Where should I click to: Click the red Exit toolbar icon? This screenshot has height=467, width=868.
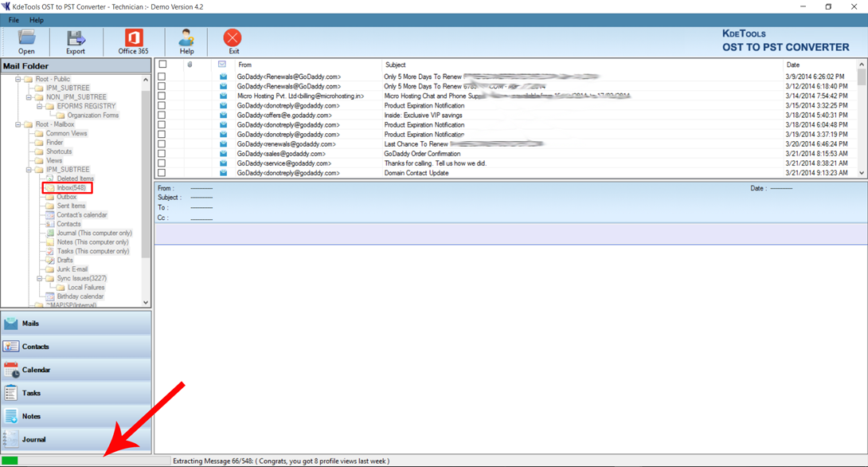click(233, 41)
